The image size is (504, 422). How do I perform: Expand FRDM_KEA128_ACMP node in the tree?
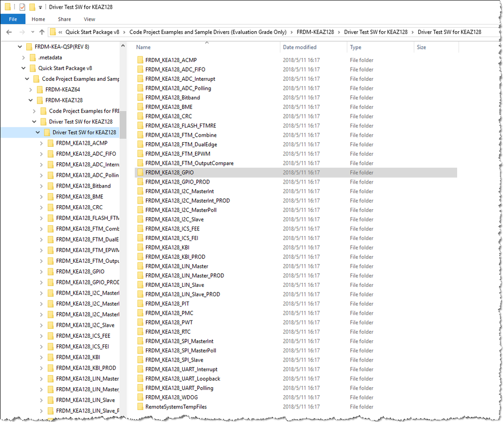point(41,143)
